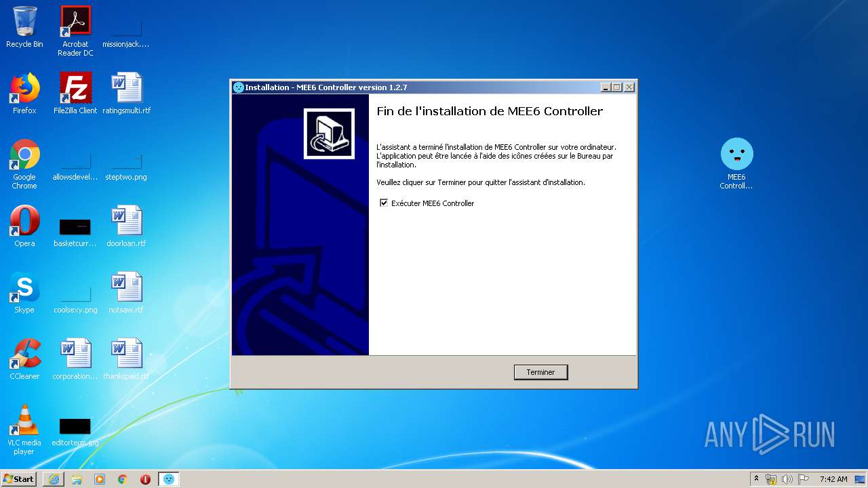
Task: Click the network tray icon
Action: coord(771,479)
